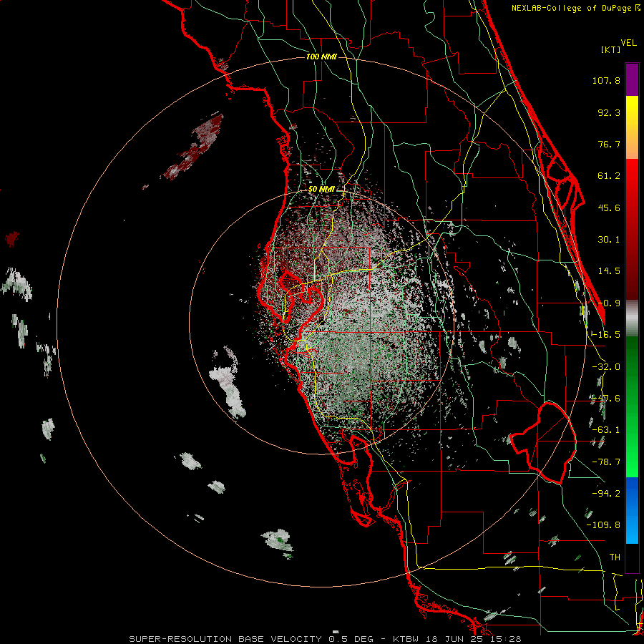Pick the blue segment of the velocity bar

click(632, 510)
